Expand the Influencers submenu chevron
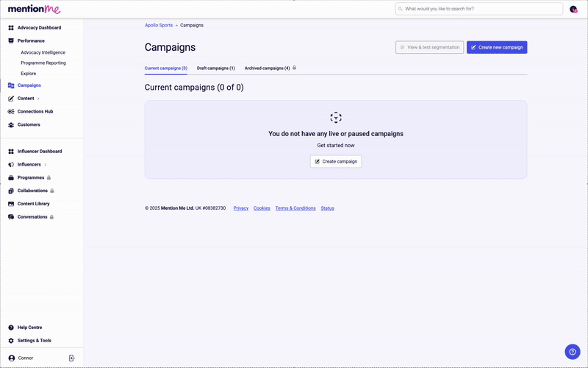The height and width of the screenshot is (368, 588). click(46, 165)
